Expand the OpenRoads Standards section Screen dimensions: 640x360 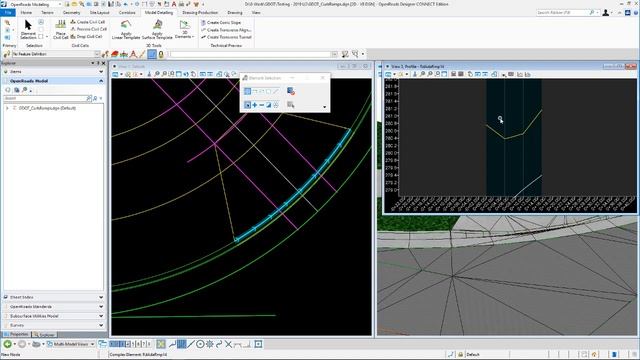point(101,307)
